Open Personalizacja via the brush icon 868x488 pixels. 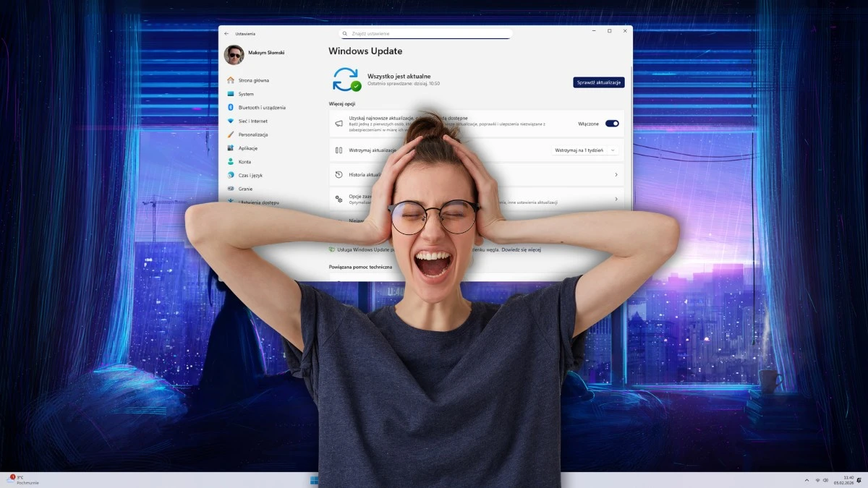pyautogui.click(x=231, y=134)
